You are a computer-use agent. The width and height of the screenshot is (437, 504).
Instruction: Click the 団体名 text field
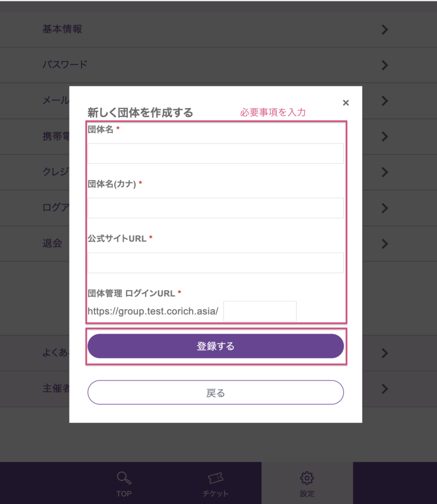(x=215, y=154)
